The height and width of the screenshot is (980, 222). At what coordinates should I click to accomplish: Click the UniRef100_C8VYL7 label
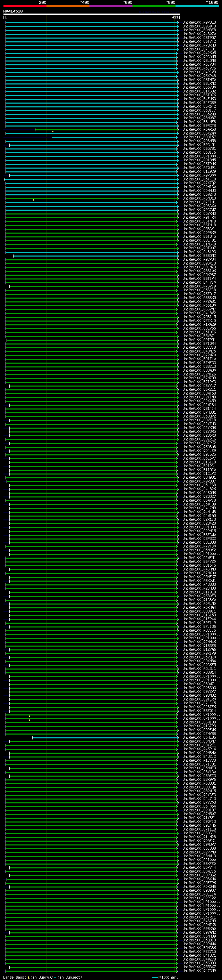(199, 386)
